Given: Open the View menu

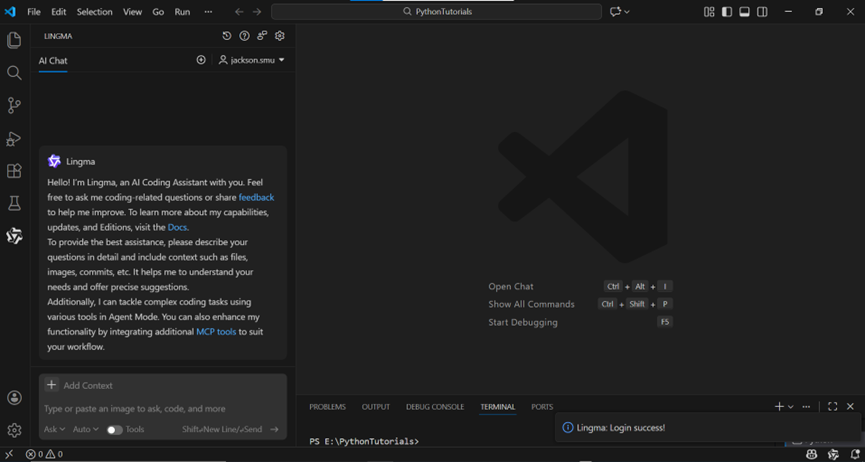Looking at the screenshot, I should coord(132,12).
